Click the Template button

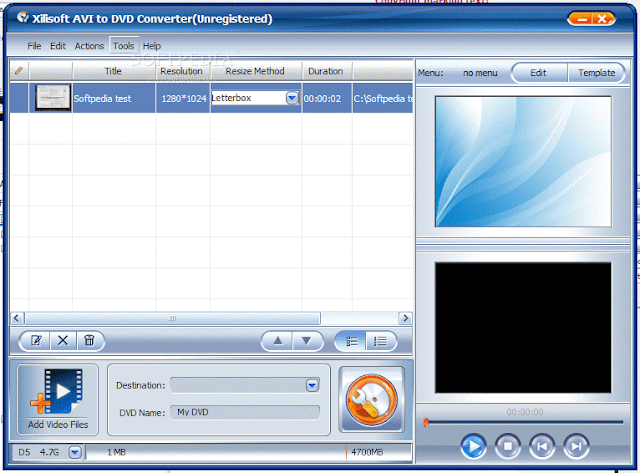tap(596, 73)
